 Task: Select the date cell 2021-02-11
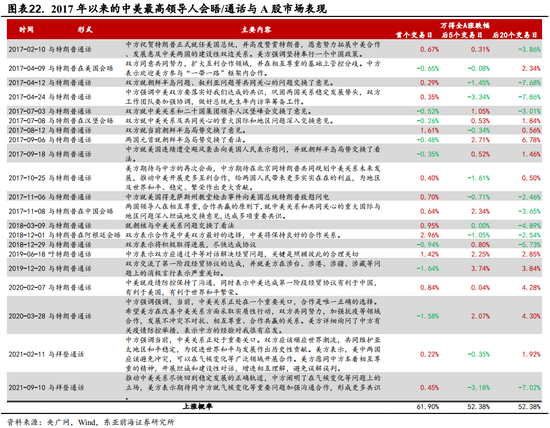point(27,354)
